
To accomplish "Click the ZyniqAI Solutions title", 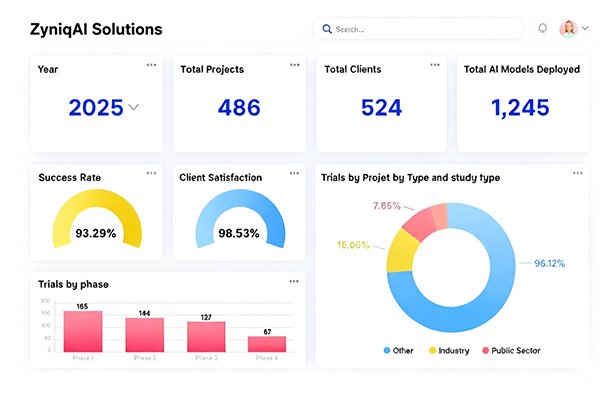I will tap(96, 30).
